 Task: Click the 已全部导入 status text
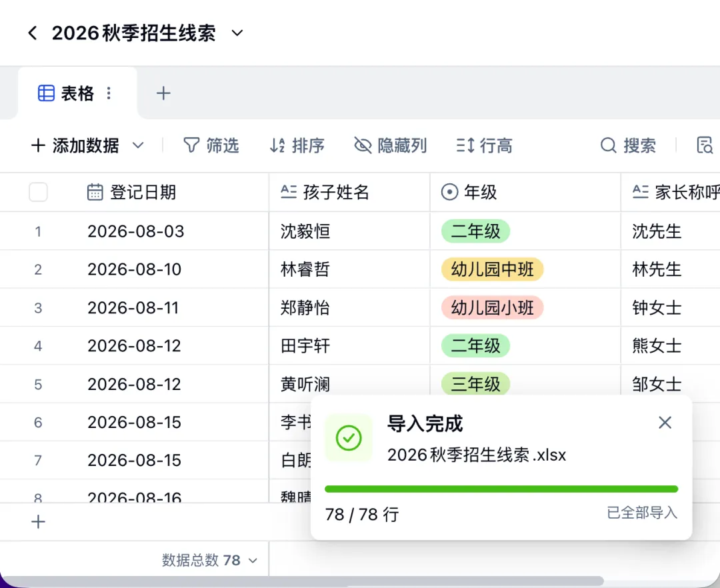(x=642, y=513)
